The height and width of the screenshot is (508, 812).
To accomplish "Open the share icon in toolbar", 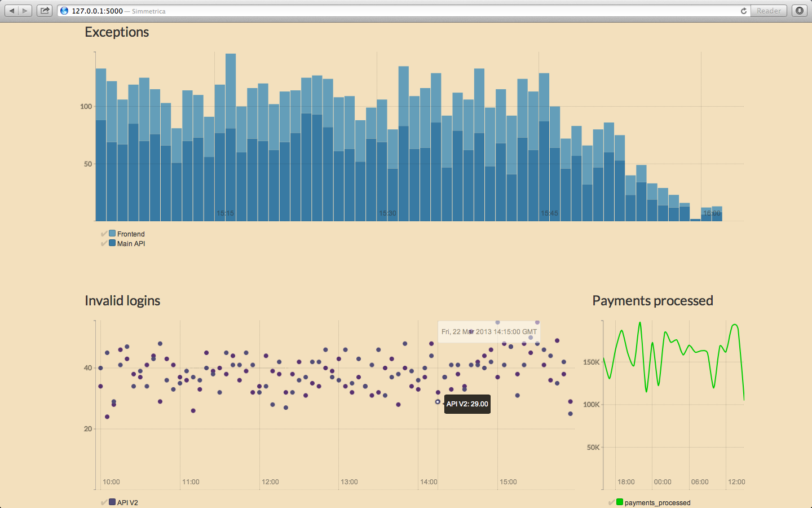I will pos(45,11).
